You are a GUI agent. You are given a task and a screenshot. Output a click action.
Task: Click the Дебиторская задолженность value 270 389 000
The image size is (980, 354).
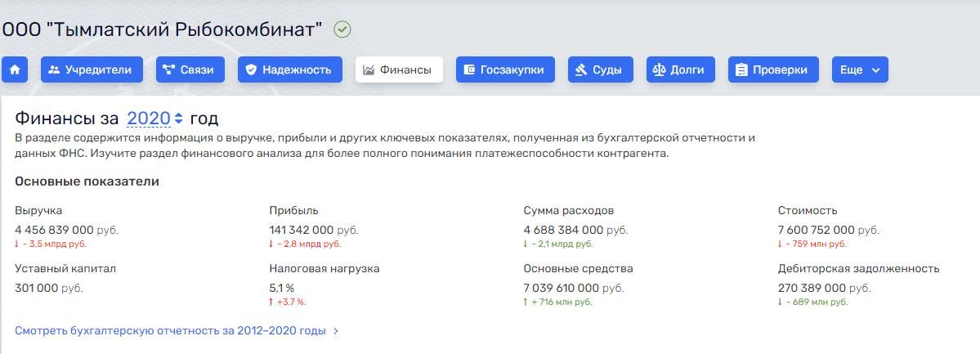point(811,289)
